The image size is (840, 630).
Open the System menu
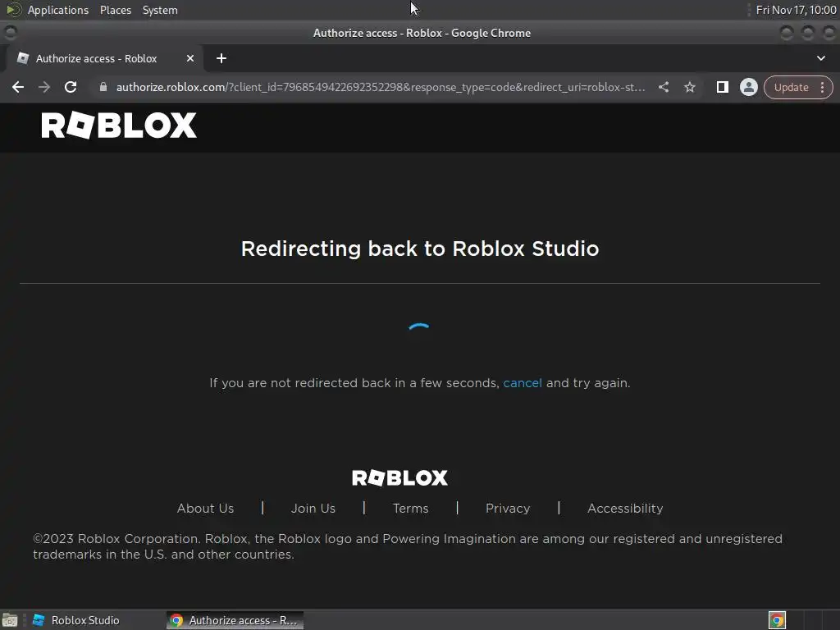click(x=160, y=10)
